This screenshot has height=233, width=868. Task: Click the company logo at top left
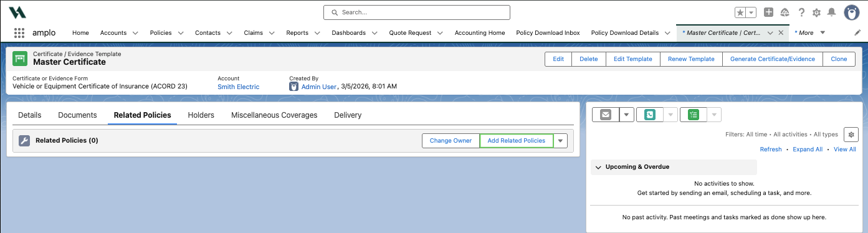pos(17,12)
